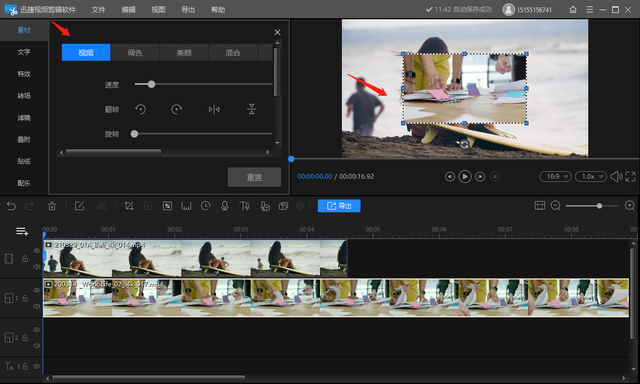Select the 视频 tab
The image size is (640, 384).
point(86,53)
